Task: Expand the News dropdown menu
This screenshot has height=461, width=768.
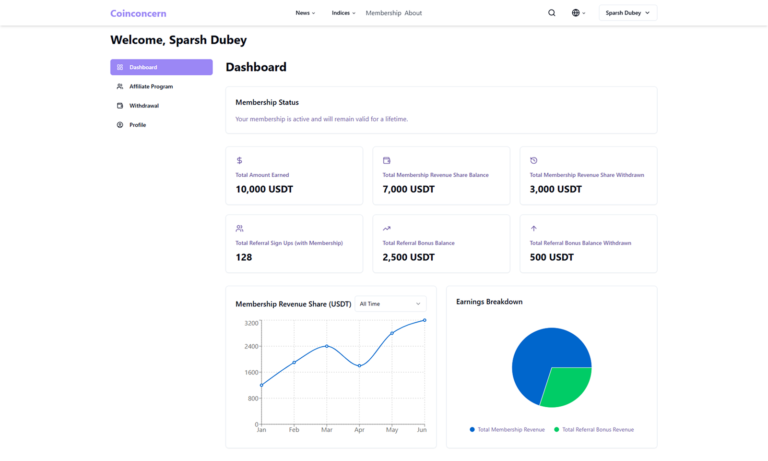Action: [x=305, y=13]
